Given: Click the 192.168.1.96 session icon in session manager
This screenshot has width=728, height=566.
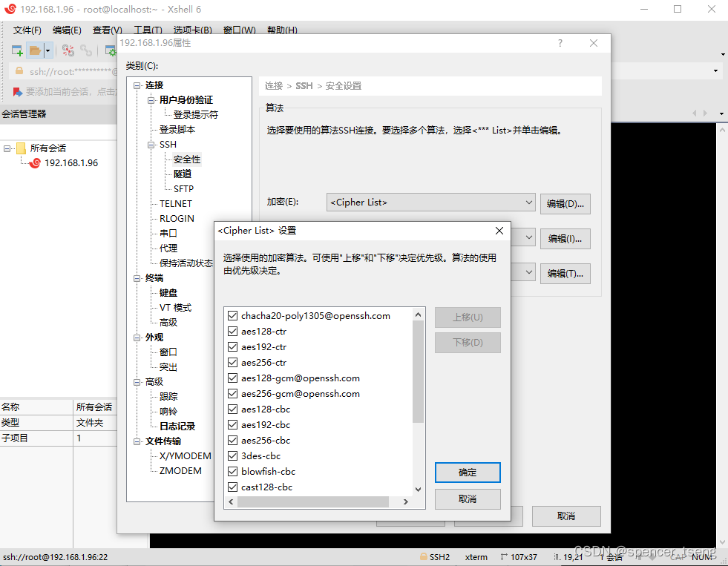Looking at the screenshot, I should [35, 162].
